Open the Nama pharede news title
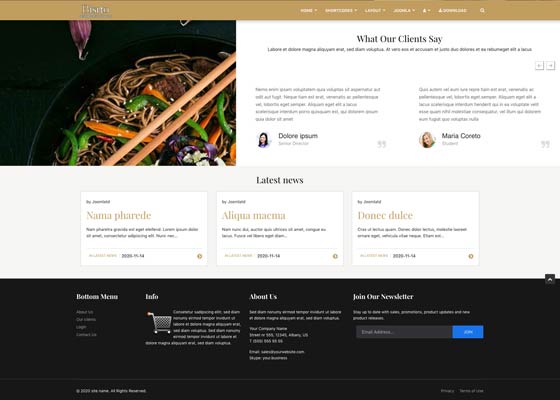This screenshot has height=400, width=560. tap(119, 215)
